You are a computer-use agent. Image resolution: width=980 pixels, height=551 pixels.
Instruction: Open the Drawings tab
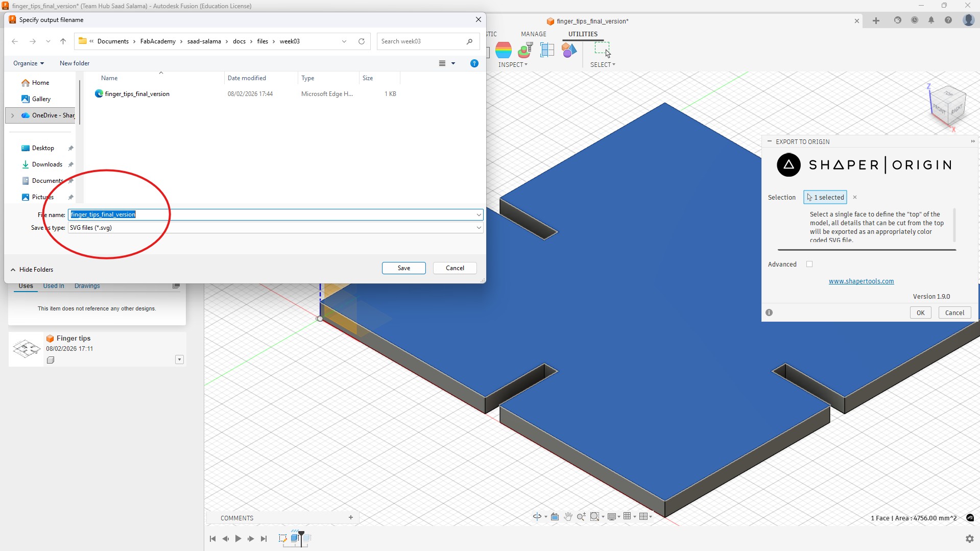coord(87,286)
